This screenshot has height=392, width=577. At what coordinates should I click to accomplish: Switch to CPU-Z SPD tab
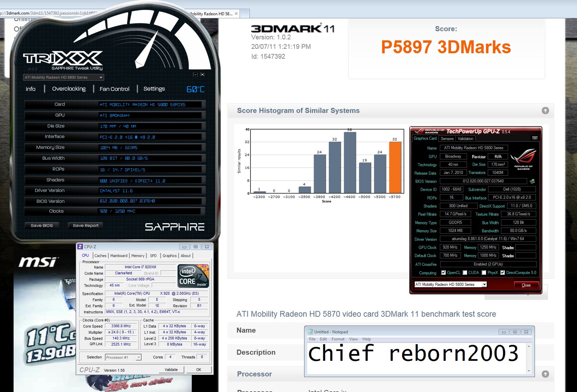coord(153,256)
